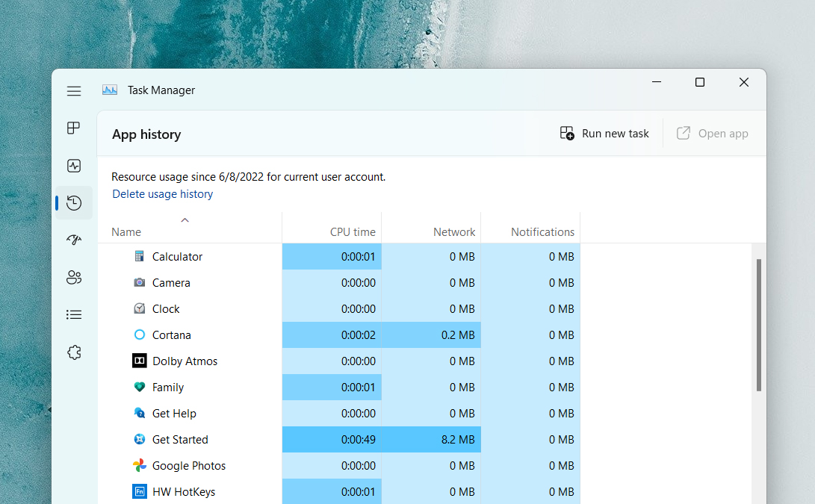815x504 pixels.
Task: Sort by the Notifications column header
Action: [542, 232]
